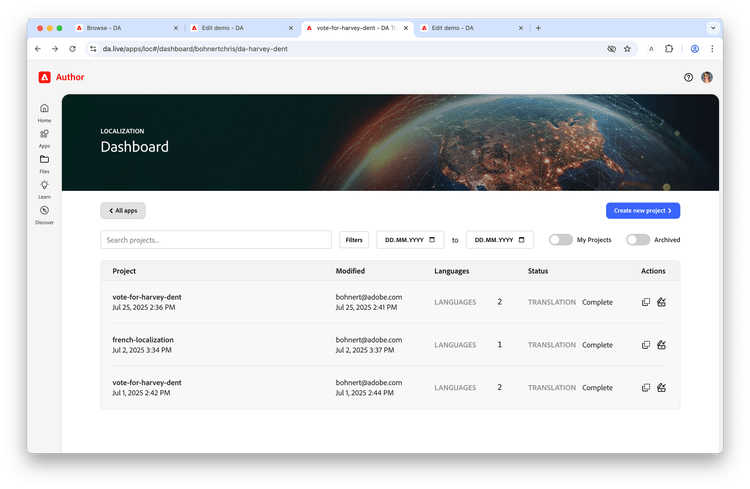Click the Dashboard heading in banner
The image size is (750, 489).
tap(134, 146)
